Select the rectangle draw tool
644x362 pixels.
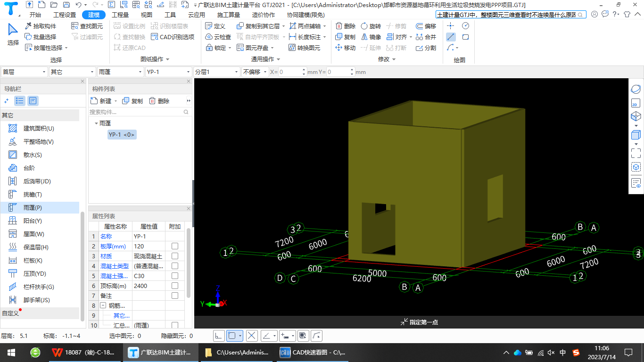click(x=465, y=37)
